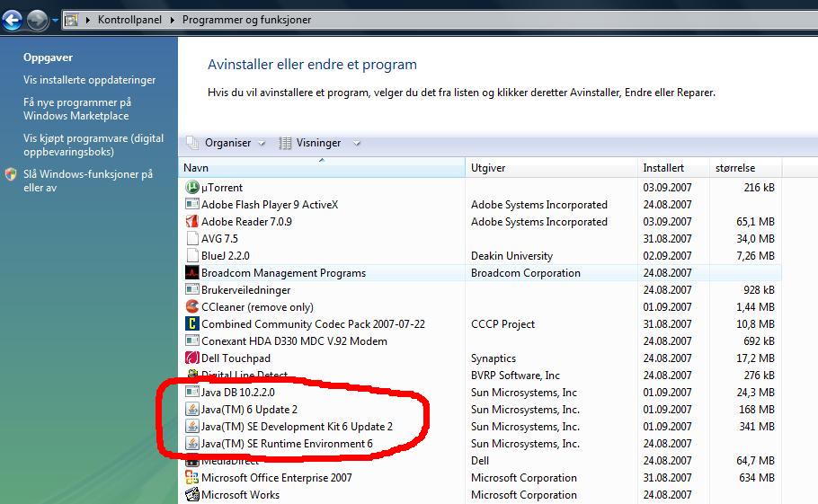Click the Microsoft Works icon
The image size is (818, 504).
tap(192, 494)
